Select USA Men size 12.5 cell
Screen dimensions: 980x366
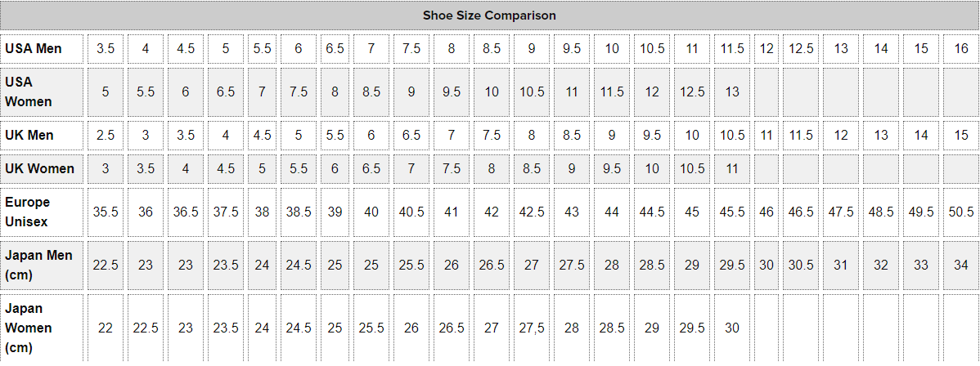[801, 49]
